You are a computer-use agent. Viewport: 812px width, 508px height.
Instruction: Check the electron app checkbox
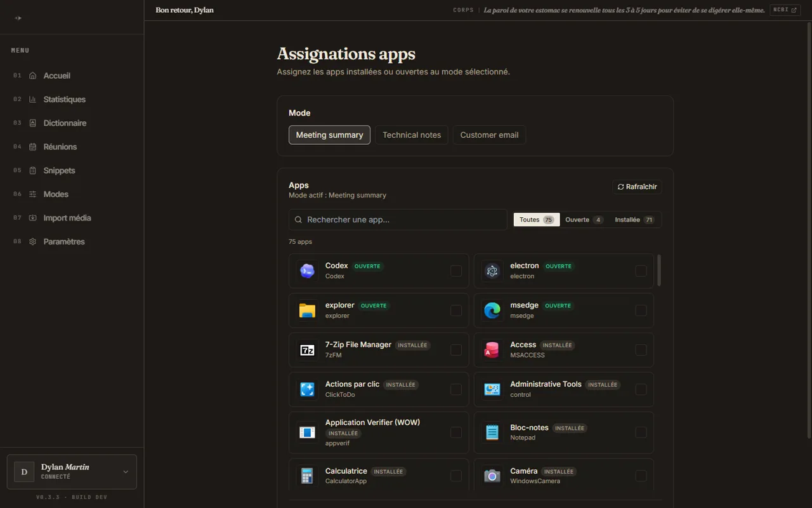tap(641, 271)
